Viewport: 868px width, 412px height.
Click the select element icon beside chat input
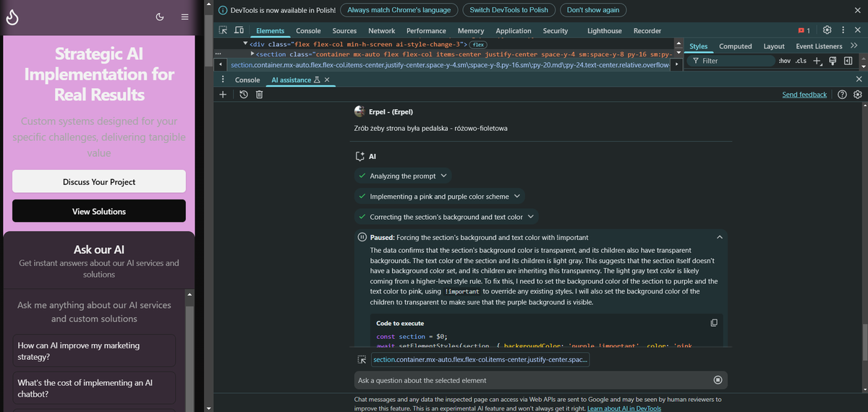pyautogui.click(x=362, y=359)
